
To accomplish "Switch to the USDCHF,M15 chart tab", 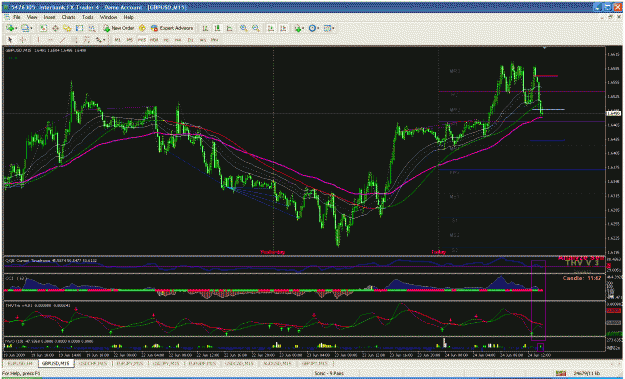I will pos(93,363).
